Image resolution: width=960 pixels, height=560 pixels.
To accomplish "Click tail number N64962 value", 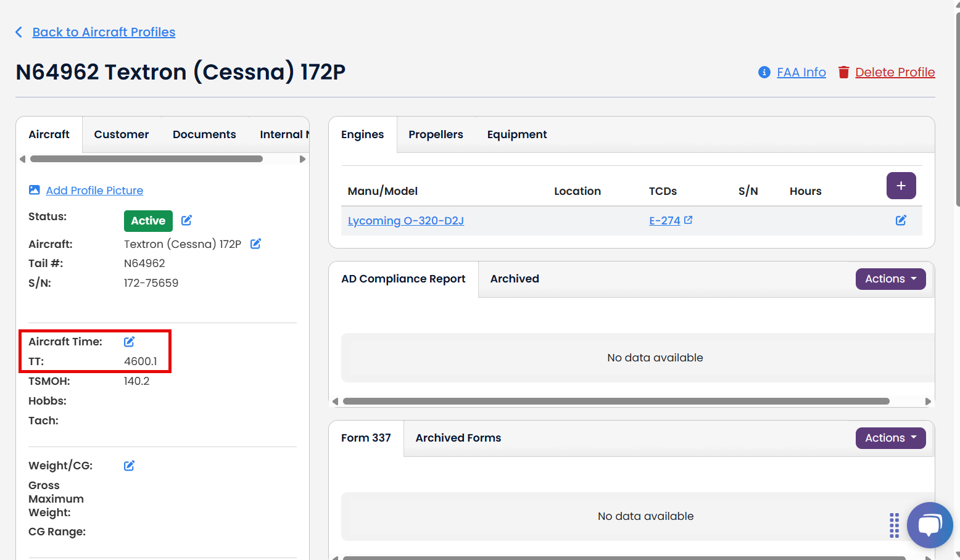I will pyautogui.click(x=144, y=263).
